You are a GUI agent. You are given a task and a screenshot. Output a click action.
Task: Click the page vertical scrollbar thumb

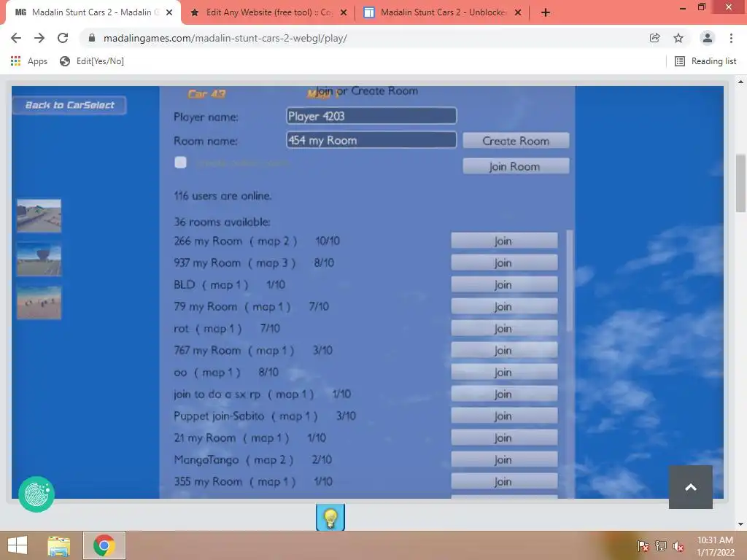[740, 183]
